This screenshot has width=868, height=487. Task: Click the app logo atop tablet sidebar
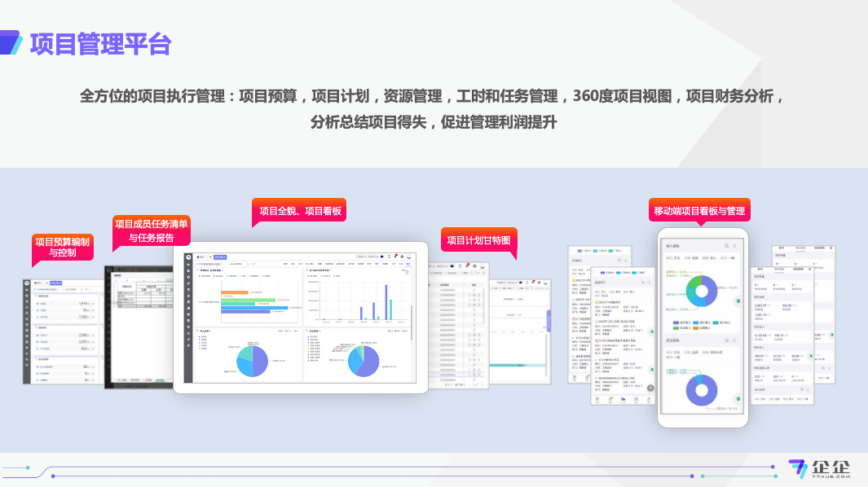[x=188, y=257]
